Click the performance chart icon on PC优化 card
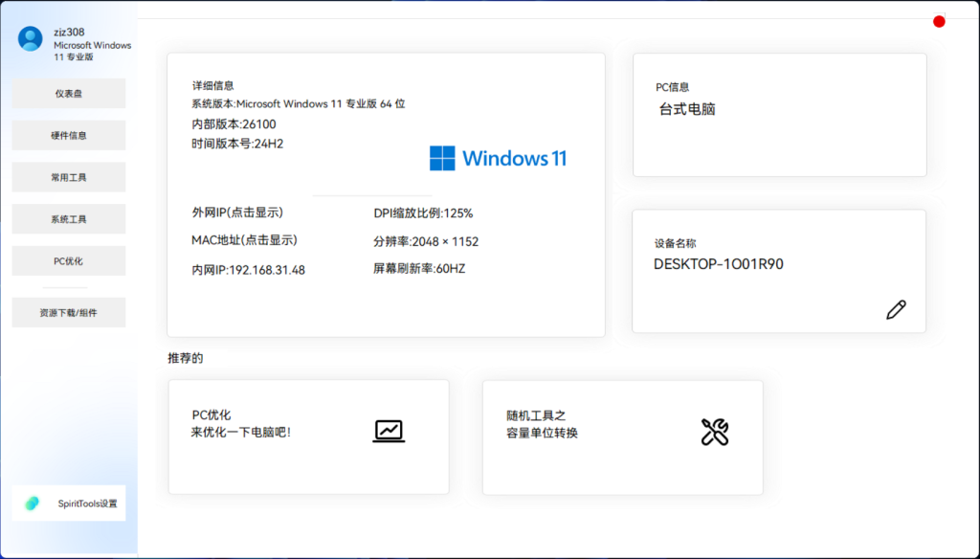This screenshot has height=559, width=980. click(x=387, y=432)
